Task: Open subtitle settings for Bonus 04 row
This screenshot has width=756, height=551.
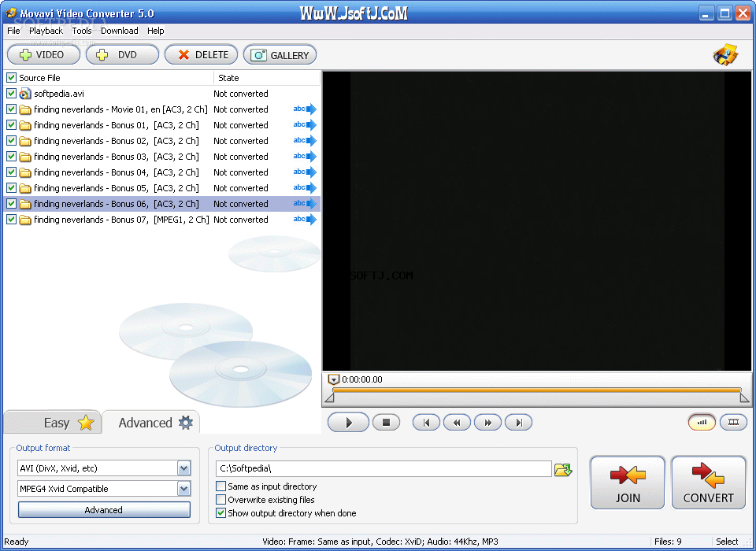Action: 305,172
